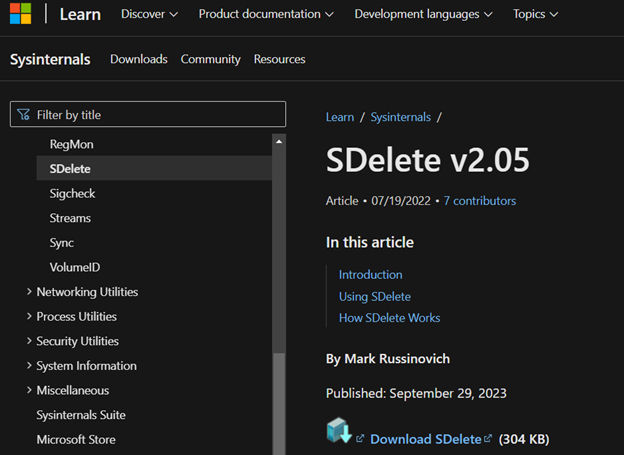Click the sidebar scrollbar up arrow
Image resolution: width=624 pixels, height=455 pixels.
click(279, 141)
